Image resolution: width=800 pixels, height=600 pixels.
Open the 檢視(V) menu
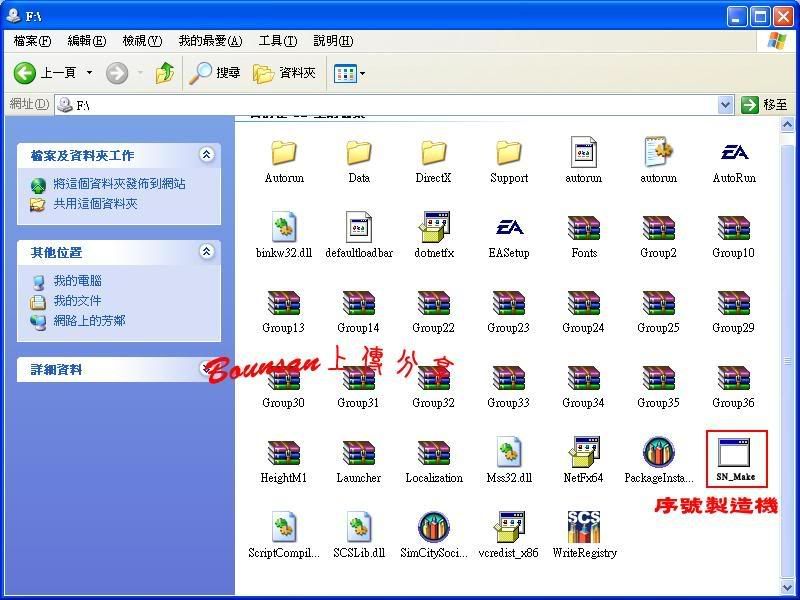point(142,41)
